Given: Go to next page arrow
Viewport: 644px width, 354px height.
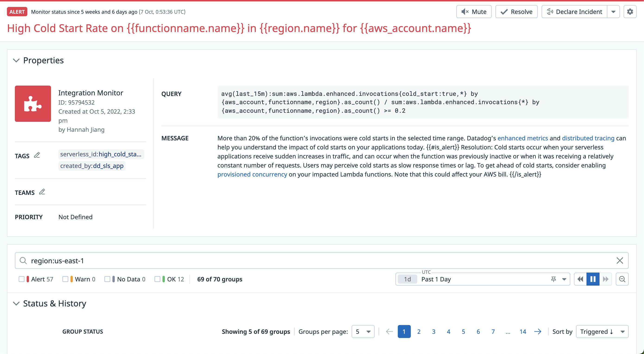Looking at the screenshot, I should (538, 331).
